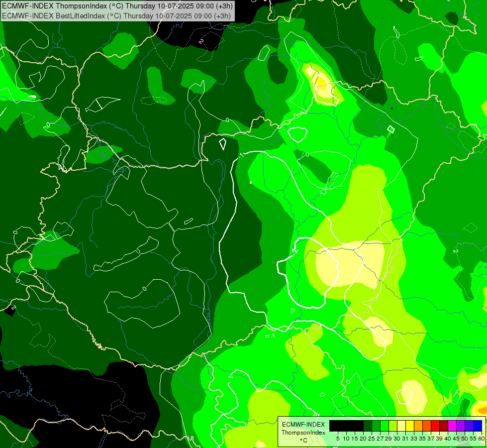Viewport: 487px width, 448px height.
Task: Click the indigo 50–55 legend swatch
Action: click(x=469, y=426)
